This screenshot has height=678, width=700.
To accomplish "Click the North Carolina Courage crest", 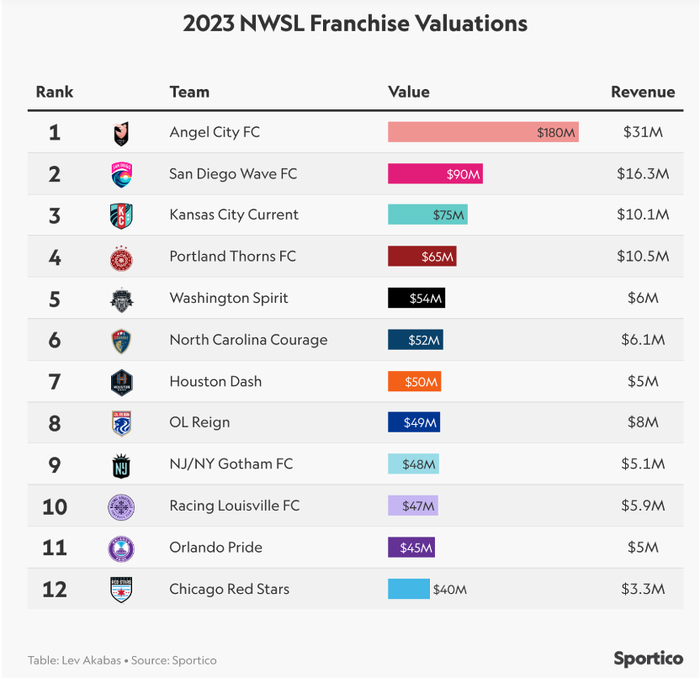I will 121,341.
